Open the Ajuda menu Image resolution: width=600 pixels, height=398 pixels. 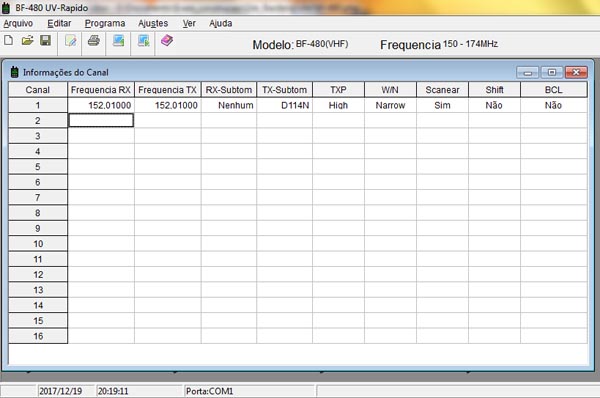221,24
